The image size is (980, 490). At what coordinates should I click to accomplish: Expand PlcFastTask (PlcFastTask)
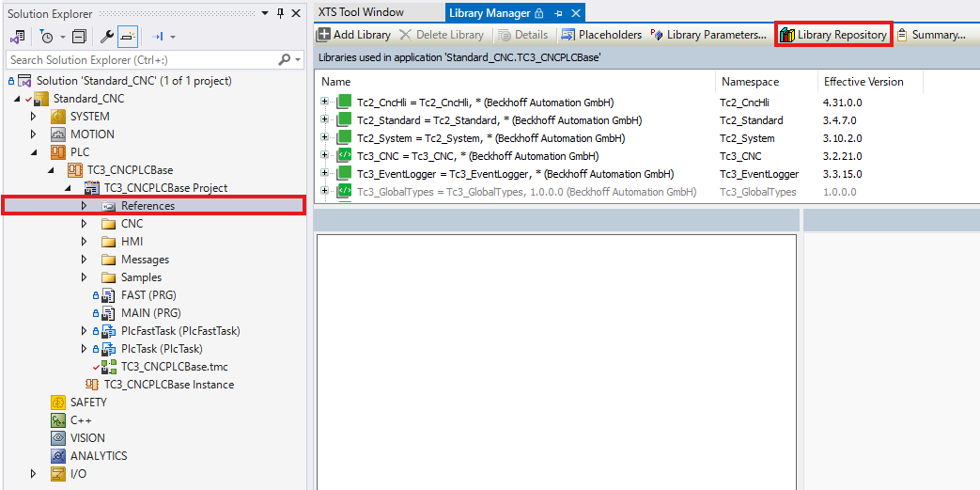tap(85, 330)
